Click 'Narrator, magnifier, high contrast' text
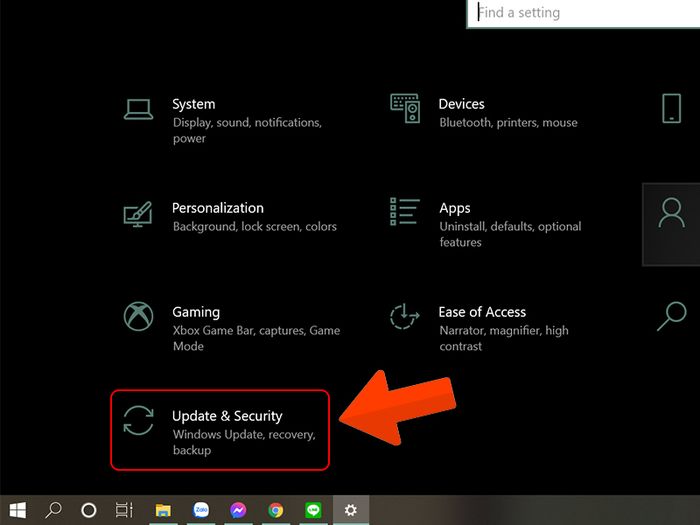The image size is (700, 525). point(504,338)
